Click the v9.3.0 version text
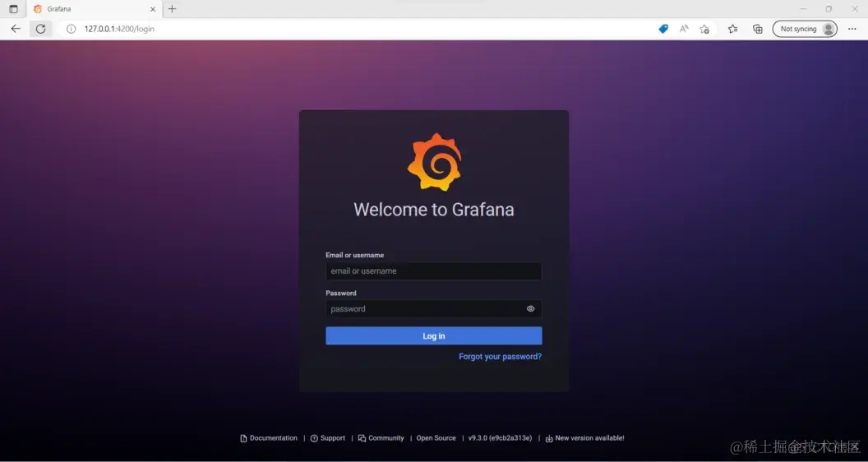 (x=500, y=437)
